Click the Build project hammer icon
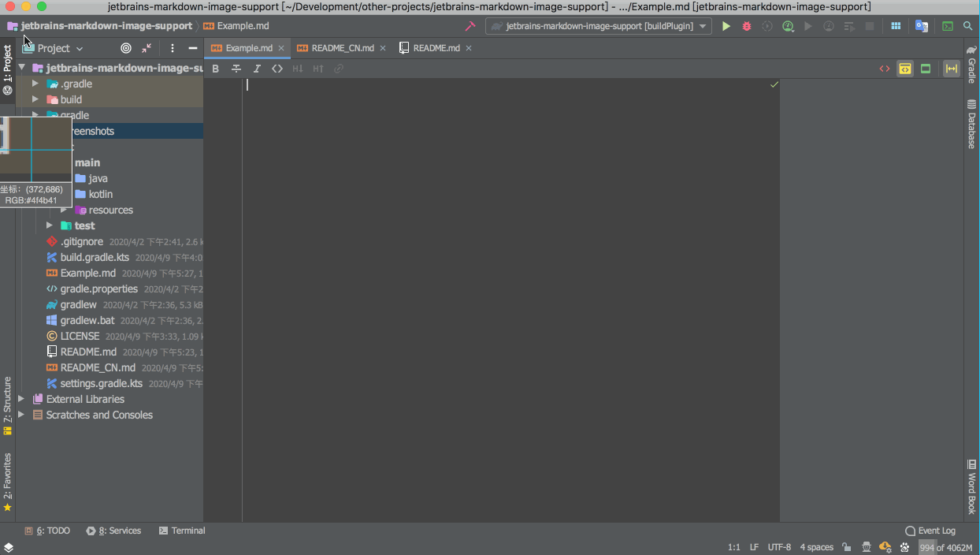Image resolution: width=980 pixels, height=555 pixels. tap(470, 26)
